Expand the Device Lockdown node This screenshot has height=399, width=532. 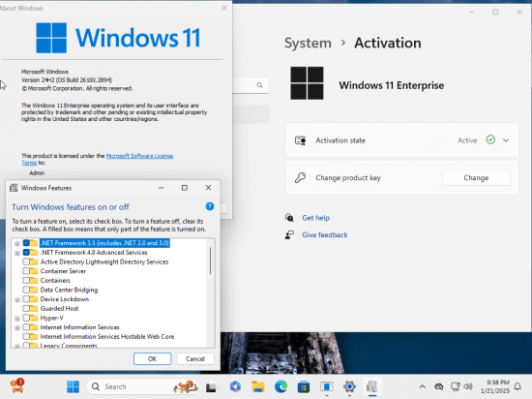(x=17, y=300)
